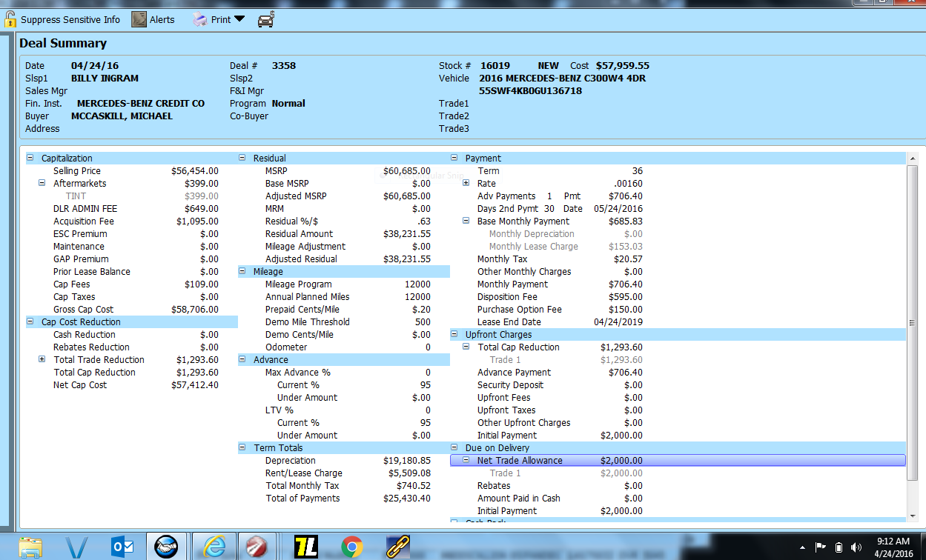Click the TINT aftermarket row

[x=132, y=196]
